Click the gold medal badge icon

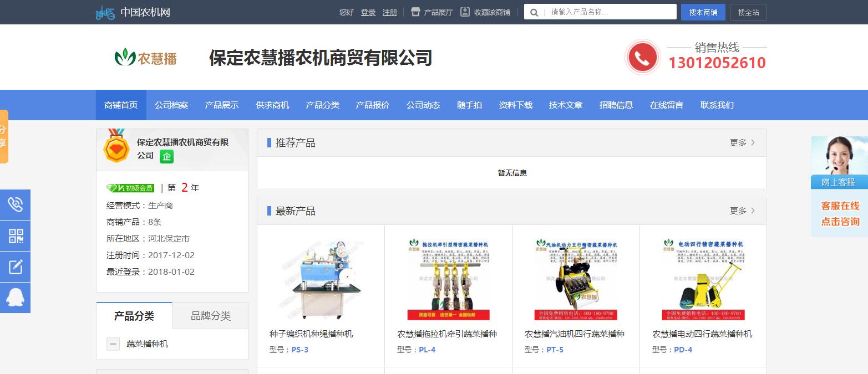(x=116, y=146)
